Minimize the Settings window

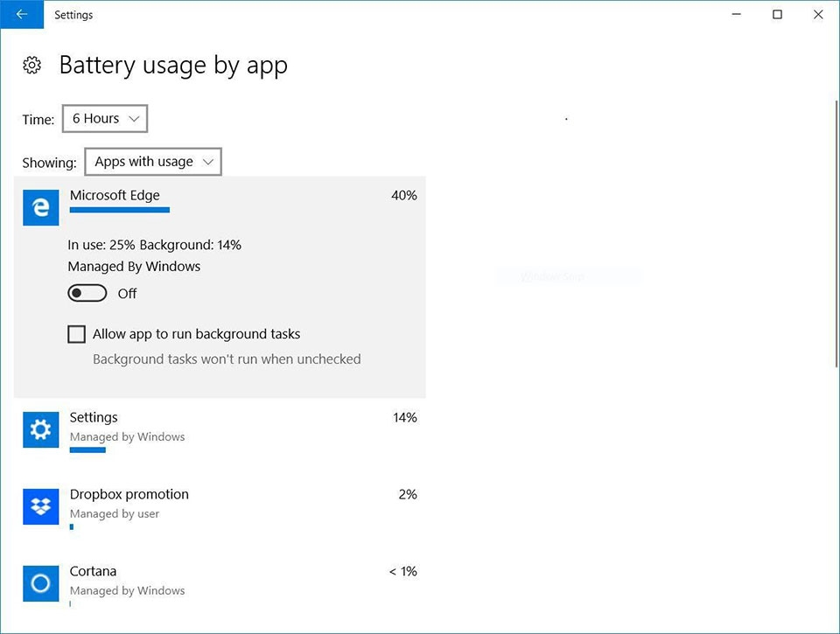click(x=737, y=15)
